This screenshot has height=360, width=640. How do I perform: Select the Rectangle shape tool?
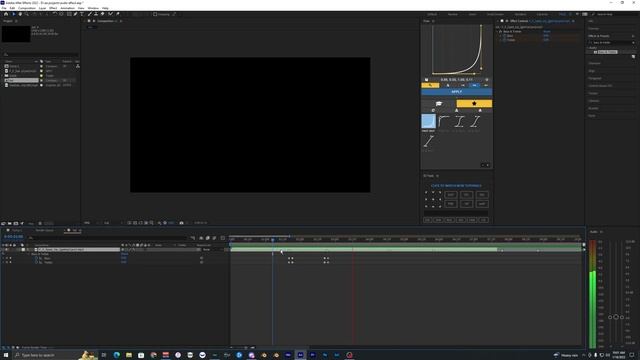coord(69,14)
